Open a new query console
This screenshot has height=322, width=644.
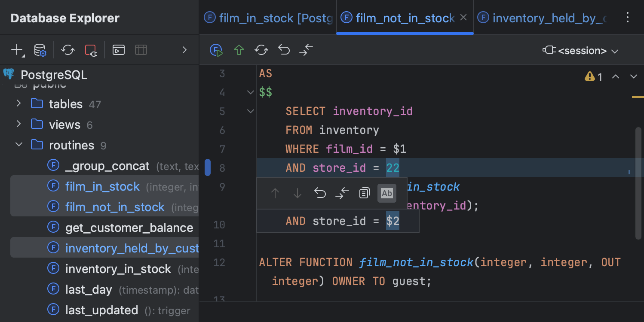coord(118,50)
